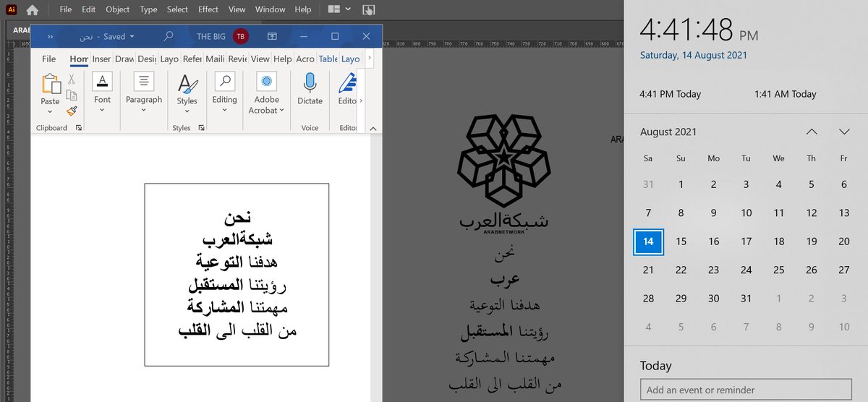The image size is (868, 402).
Task: Click the Cut scissors icon
Action: tap(72, 80)
